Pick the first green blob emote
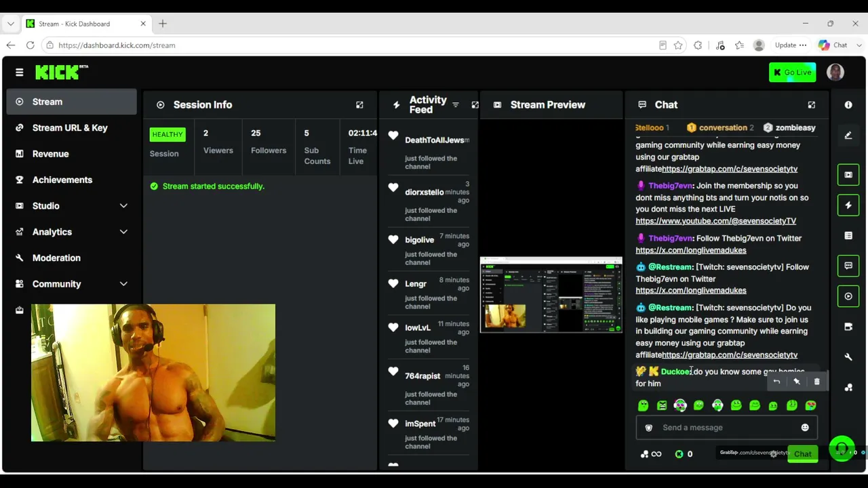This screenshot has height=488, width=868. click(x=643, y=405)
